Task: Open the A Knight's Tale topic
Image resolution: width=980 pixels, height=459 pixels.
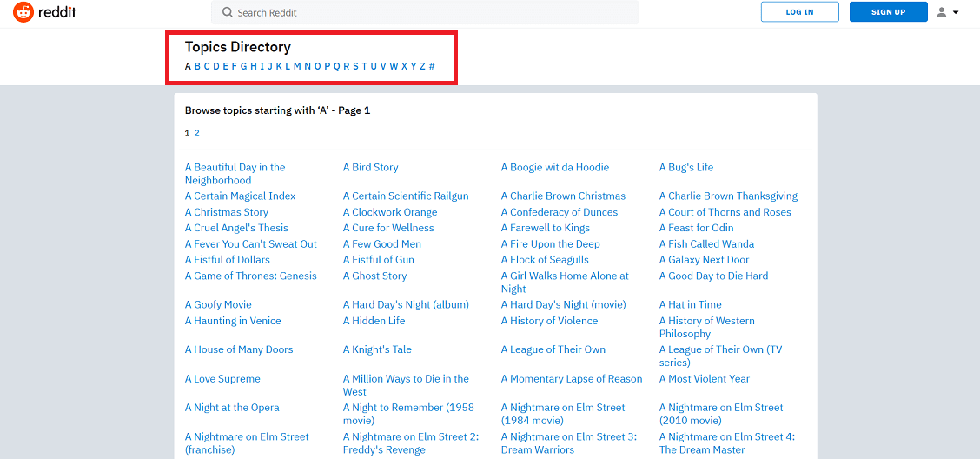Action: click(x=378, y=350)
